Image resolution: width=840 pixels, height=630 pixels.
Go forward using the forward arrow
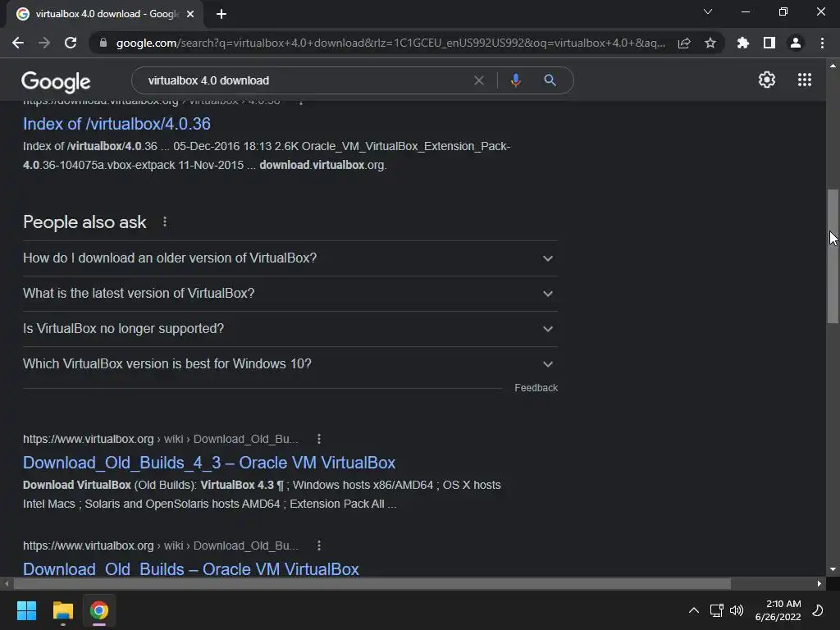click(44, 43)
